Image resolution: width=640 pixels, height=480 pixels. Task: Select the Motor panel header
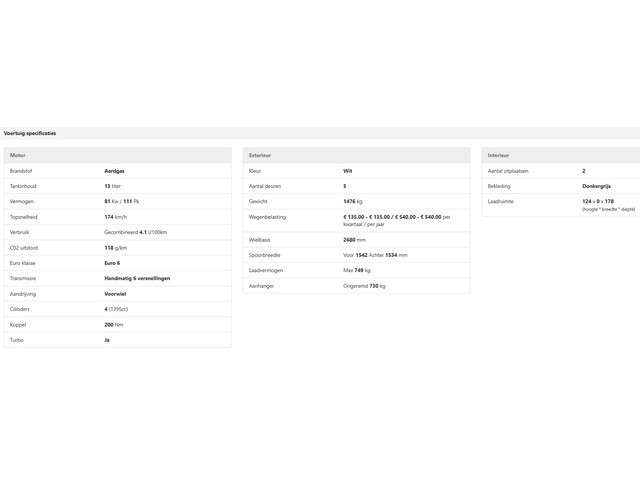click(x=118, y=156)
